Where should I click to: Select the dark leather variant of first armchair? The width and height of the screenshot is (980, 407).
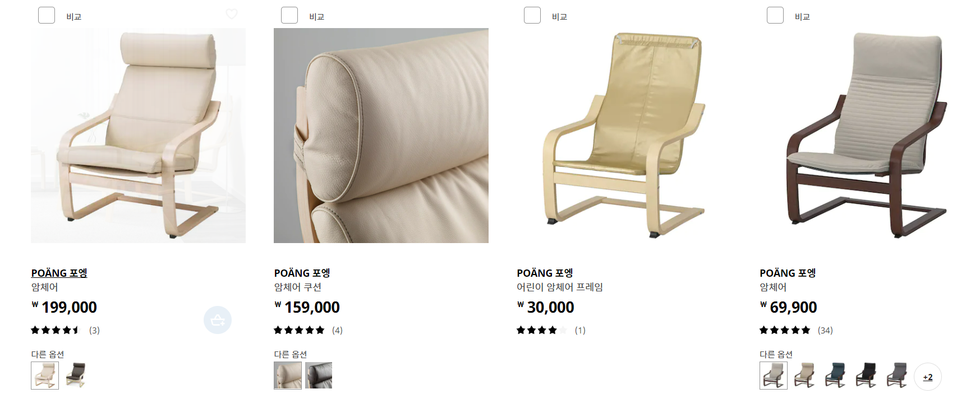point(76,376)
